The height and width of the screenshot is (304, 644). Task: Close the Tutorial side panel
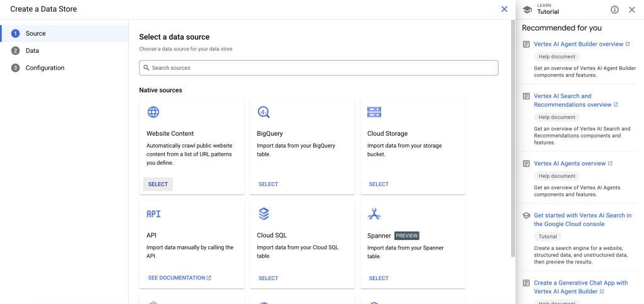[632, 9]
